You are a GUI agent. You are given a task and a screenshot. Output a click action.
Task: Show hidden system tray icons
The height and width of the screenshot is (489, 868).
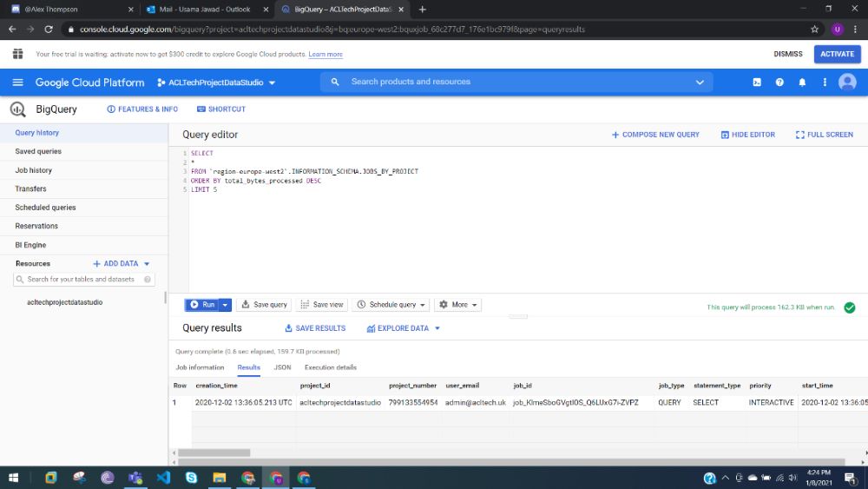point(725,478)
